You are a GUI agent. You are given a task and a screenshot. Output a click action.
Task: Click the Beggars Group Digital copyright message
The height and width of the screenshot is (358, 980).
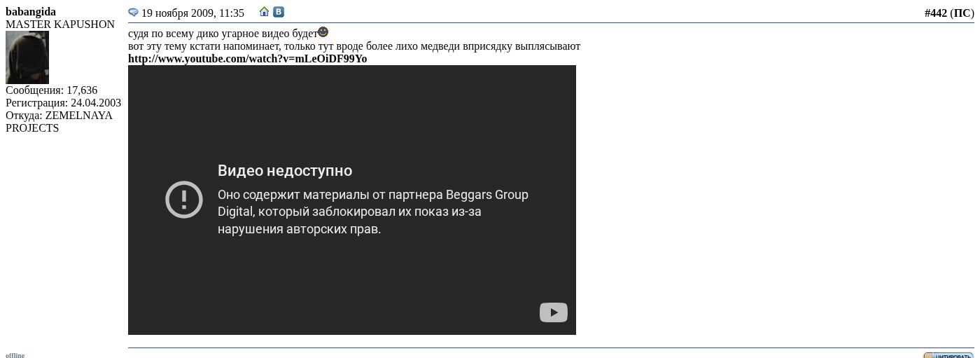[x=372, y=212]
